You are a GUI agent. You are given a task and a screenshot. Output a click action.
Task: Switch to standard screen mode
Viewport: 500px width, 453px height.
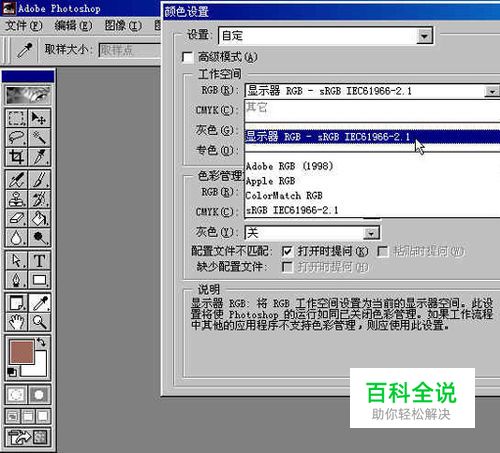click(x=13, y=416)
